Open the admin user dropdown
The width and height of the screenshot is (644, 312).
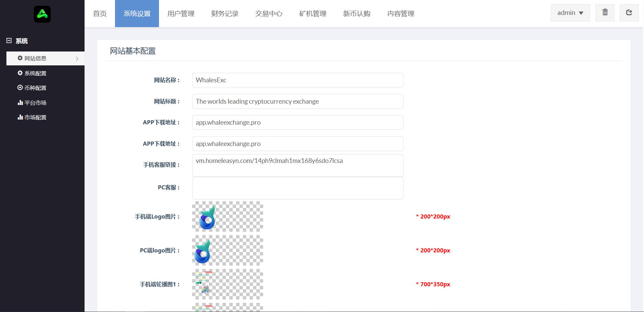pyautogui.click(x=570, y=13)
